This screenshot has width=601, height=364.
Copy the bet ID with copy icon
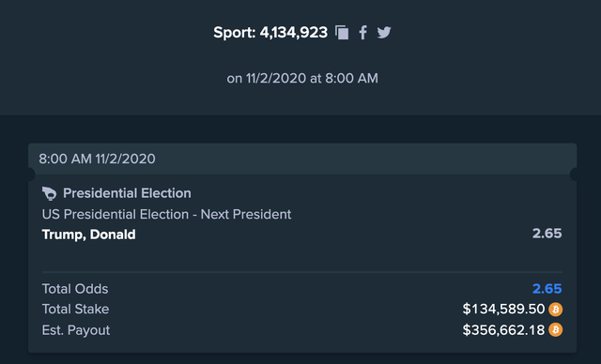click(x=342, y=33)
